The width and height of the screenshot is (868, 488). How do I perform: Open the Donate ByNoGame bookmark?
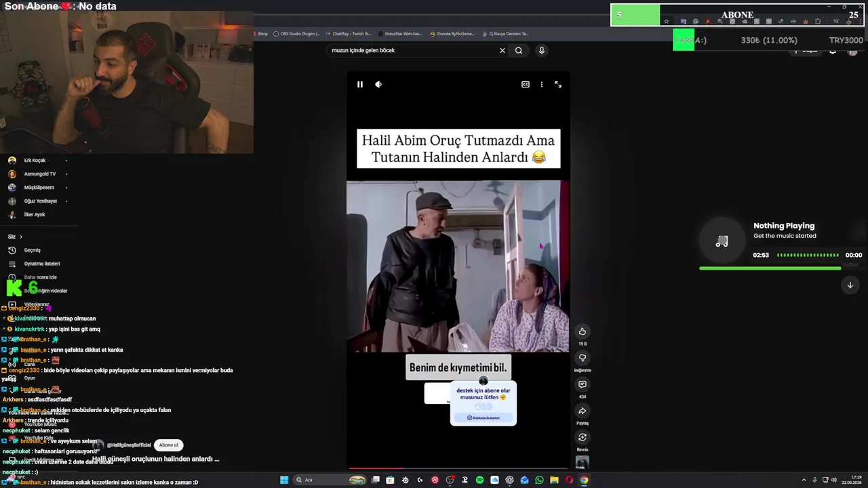pos(452,34)
